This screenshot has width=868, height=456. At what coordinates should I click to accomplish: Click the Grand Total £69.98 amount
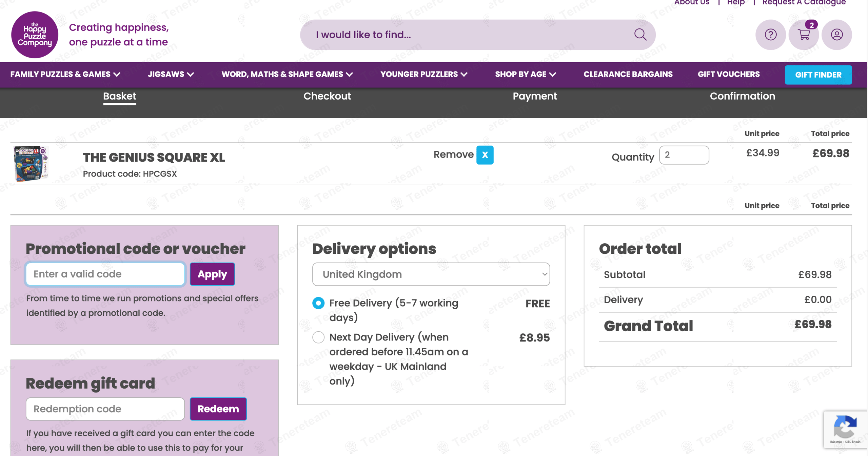coord(813,324)
